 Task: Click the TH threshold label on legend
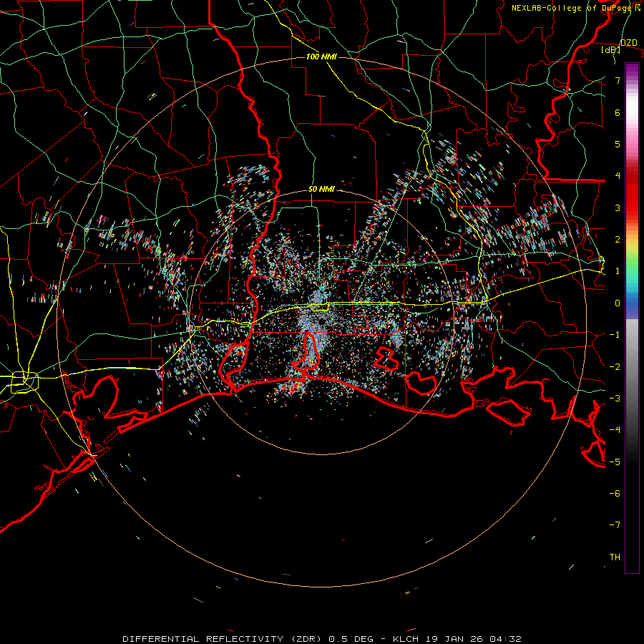pos(615,557)
